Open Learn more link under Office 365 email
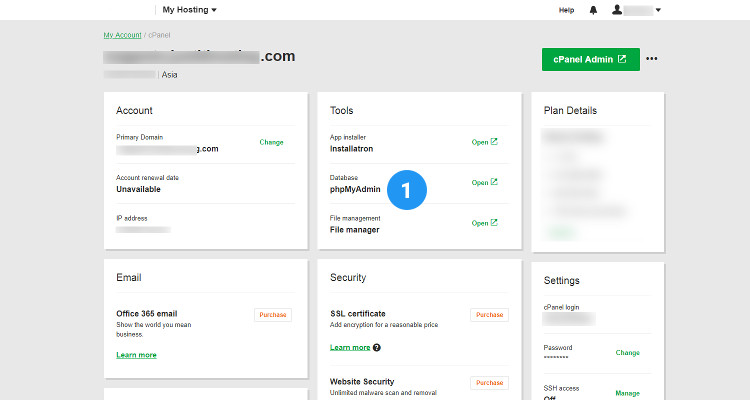The image size is (750, 400). click(136, 355)
